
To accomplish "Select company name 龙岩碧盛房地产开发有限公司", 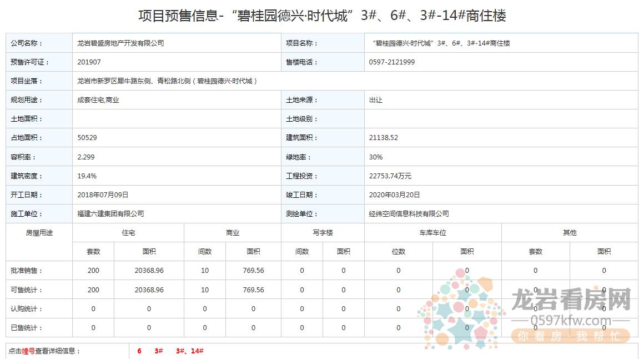I will 121,43.
